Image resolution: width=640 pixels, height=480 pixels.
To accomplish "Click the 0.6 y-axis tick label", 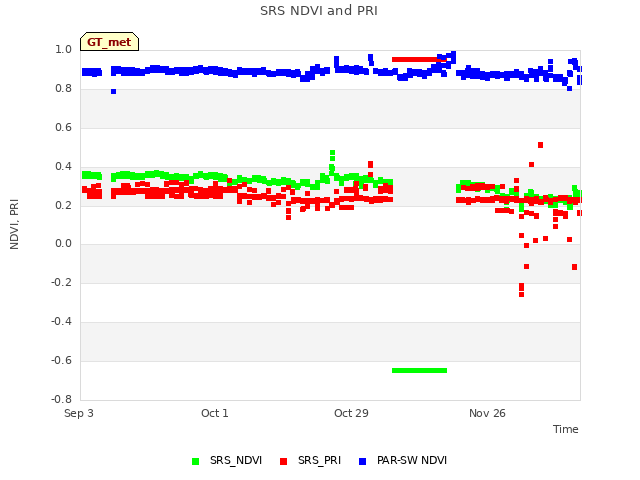I will pyautogui.click(x=63, y=128).
